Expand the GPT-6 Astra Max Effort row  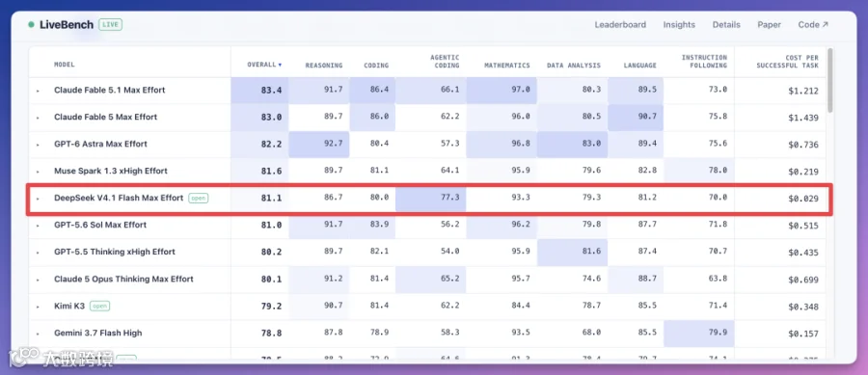pyautogui.click(x=39, y=145)
